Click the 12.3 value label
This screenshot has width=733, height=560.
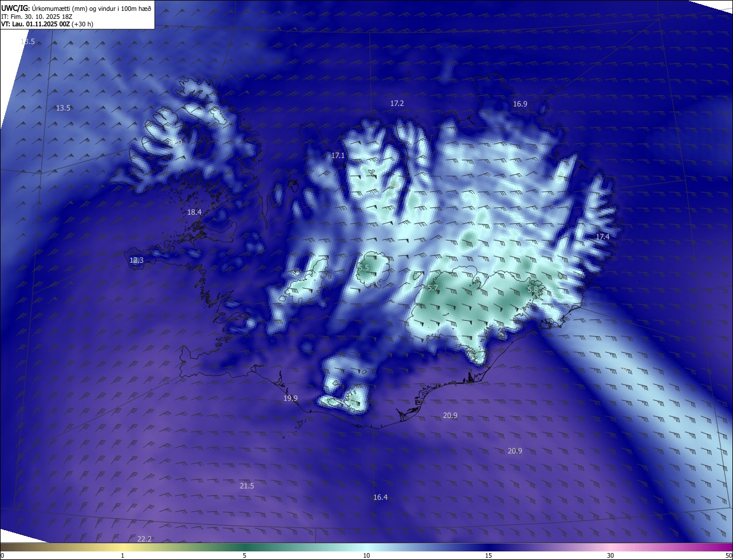136,260
